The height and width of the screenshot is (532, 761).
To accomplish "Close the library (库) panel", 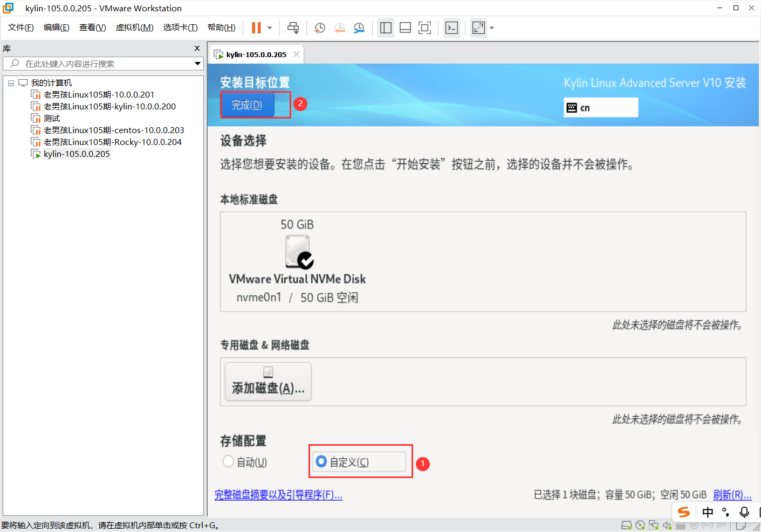I will pyautogui.click(x=197, y=49).
